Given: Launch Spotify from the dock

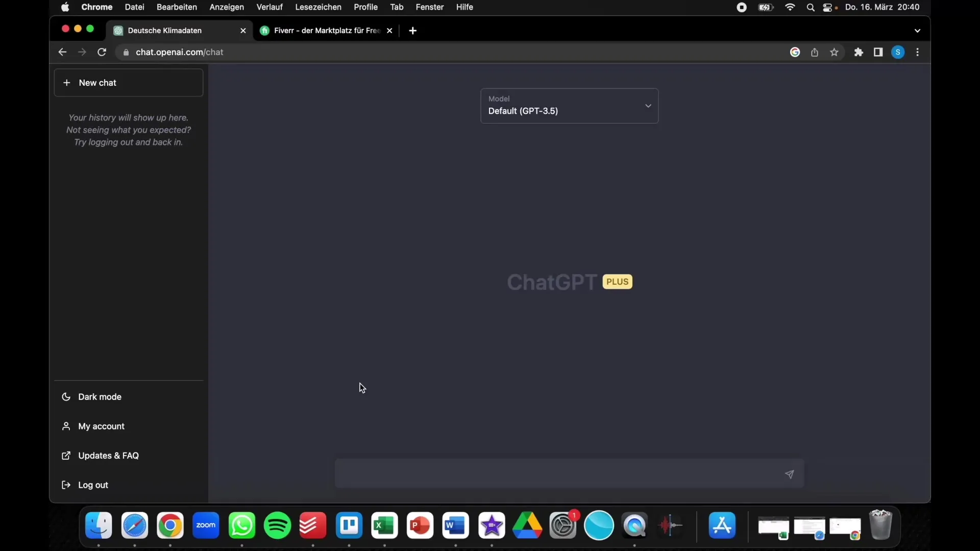Looking at the screenshot, I should [278, 525].
